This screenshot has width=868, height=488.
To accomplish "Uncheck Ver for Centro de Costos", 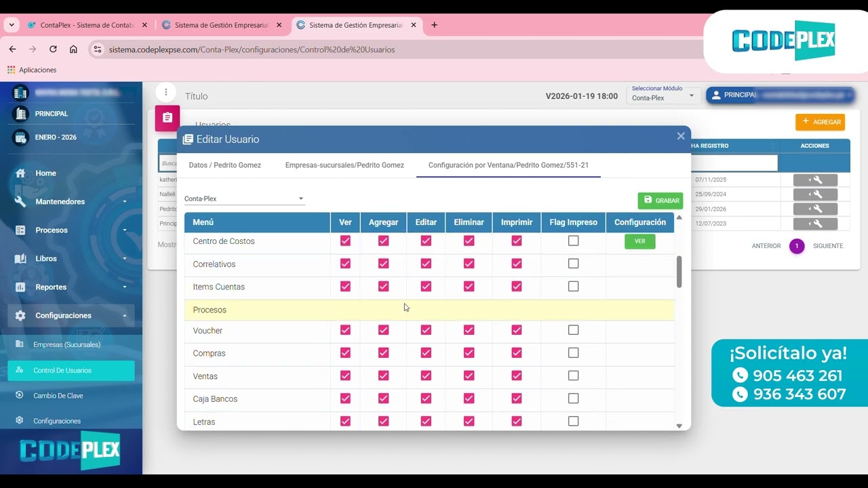I will click(x=345, y=241).
